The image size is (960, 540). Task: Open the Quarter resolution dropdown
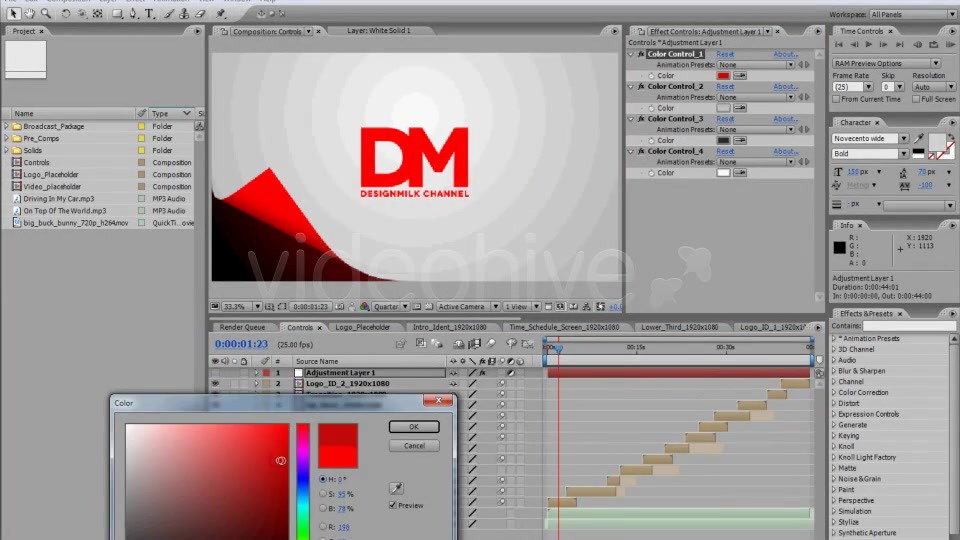pyautogui.click(x=391, y=307)
